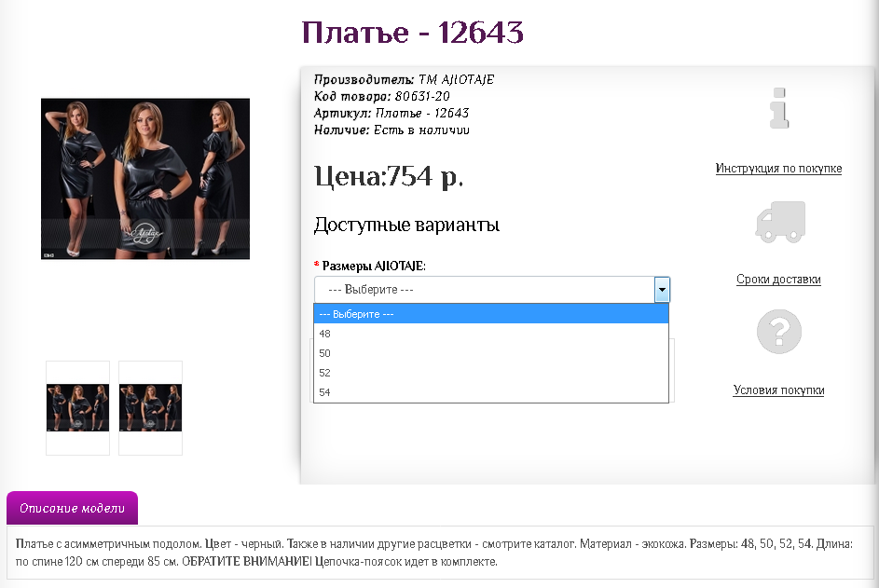The image size is (879, 588).
Task: Open the Сроки доставки link
Action: (778, 280)
